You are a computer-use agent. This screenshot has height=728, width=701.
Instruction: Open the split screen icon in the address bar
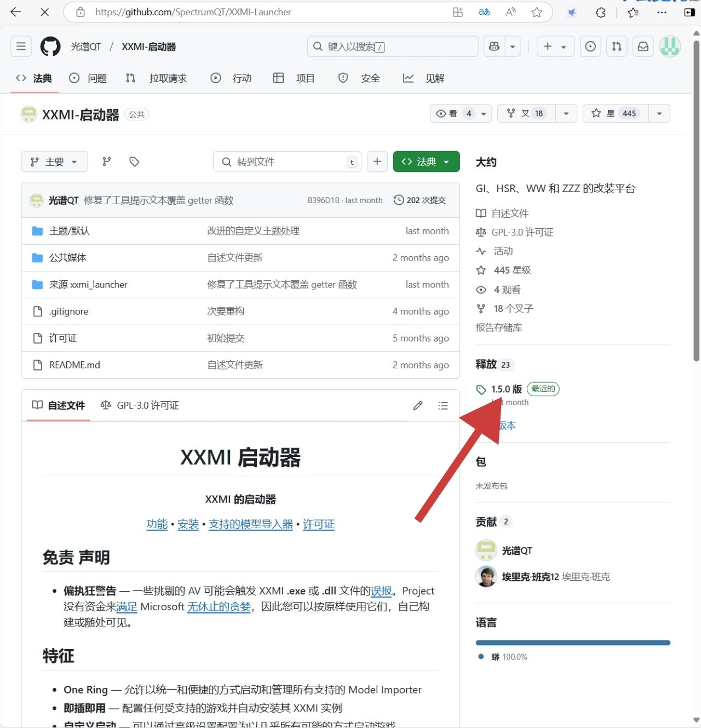458,12
